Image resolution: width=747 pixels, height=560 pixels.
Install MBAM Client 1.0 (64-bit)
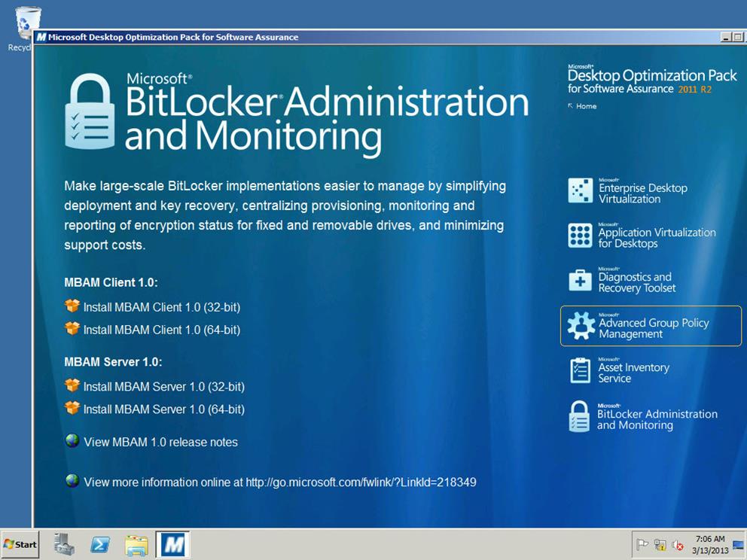point(161,330)
